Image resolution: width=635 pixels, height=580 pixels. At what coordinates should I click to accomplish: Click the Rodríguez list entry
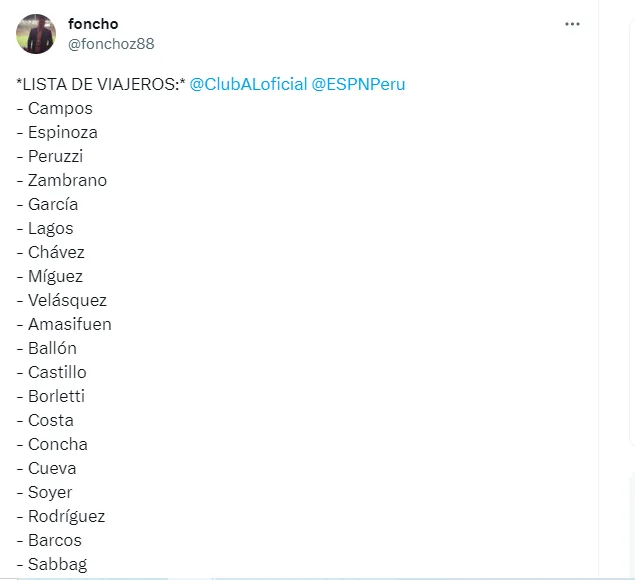click(x=66, y=516)
